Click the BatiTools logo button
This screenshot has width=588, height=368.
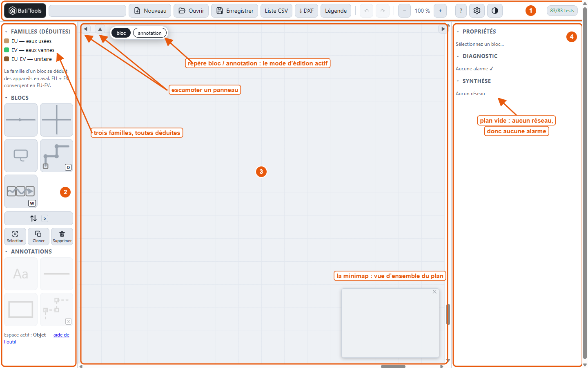click(25, 11)
